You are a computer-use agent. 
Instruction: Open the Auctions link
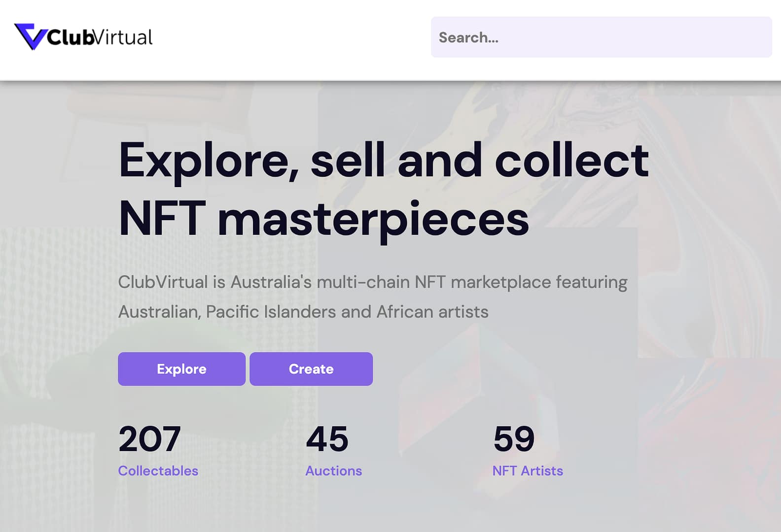coord(333,471)
